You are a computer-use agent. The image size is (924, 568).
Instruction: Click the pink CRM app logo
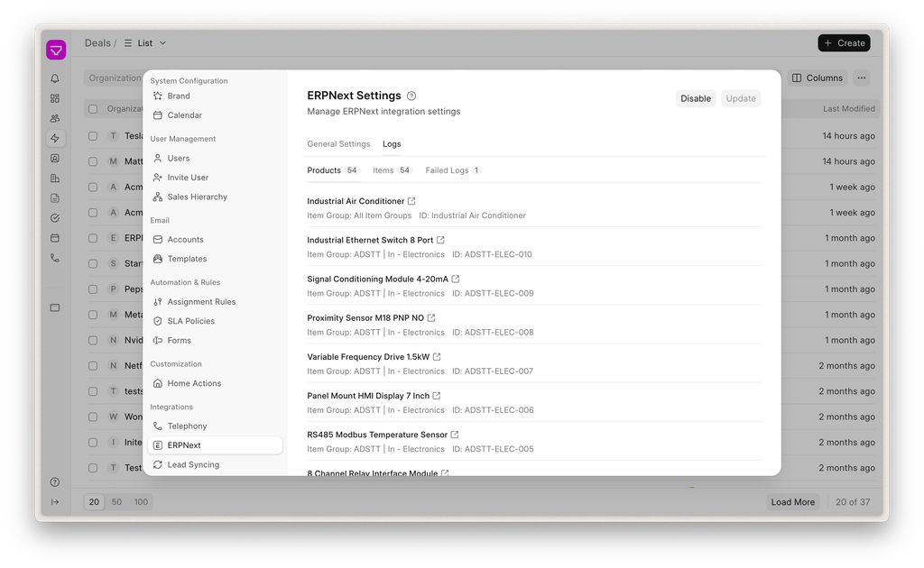click(56, 50)
